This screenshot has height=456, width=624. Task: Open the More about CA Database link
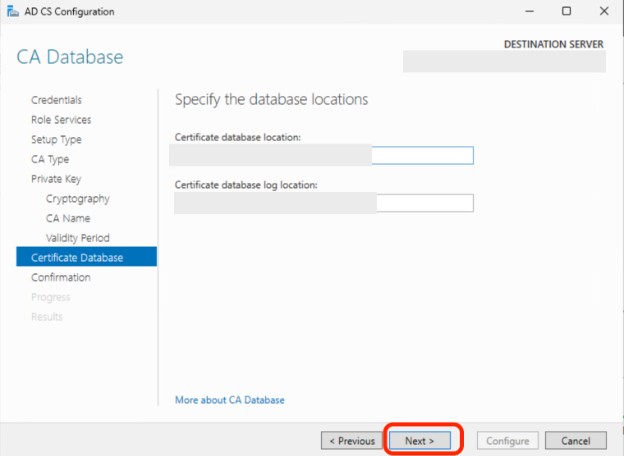[230, 400]
